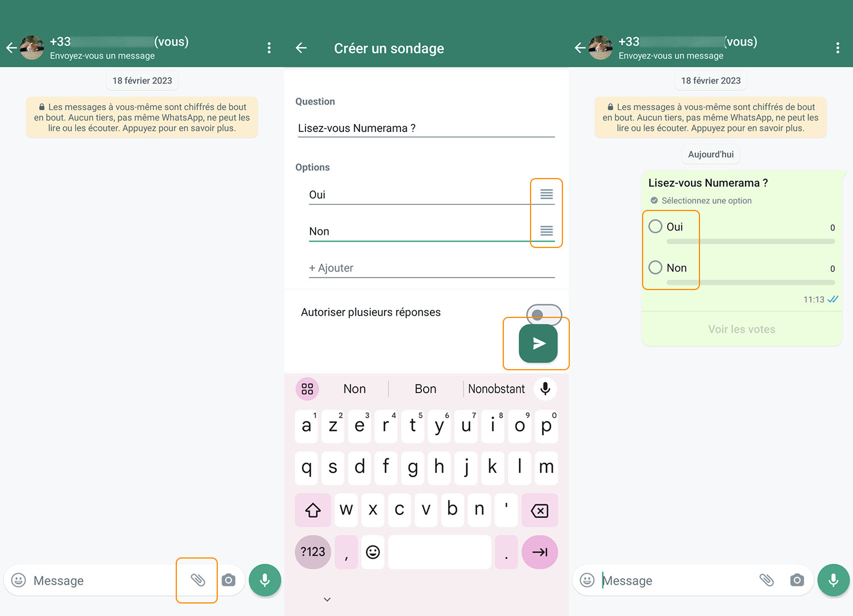Tap the grid clipboard icon beside suggestions
Screen dimensions: 853x616
click(x=307, y=388)
